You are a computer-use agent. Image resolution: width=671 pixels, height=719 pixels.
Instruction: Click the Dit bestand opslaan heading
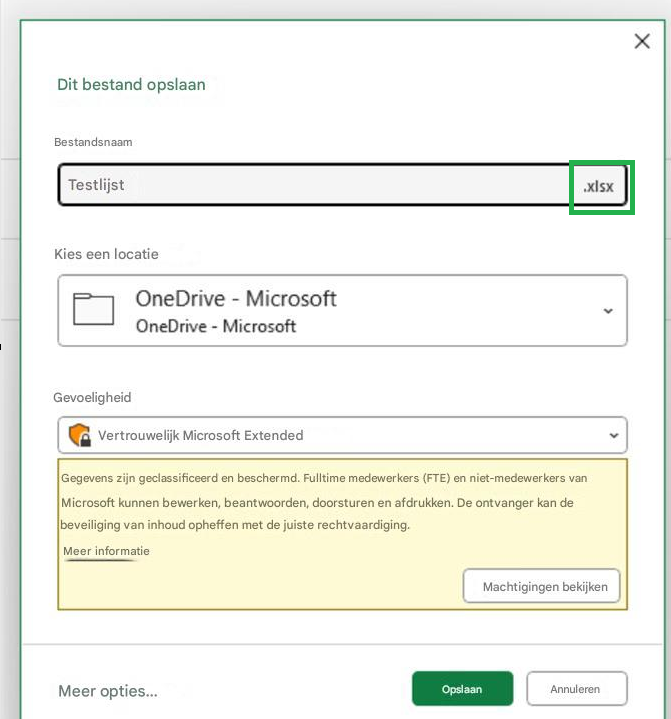coord(131,84)
